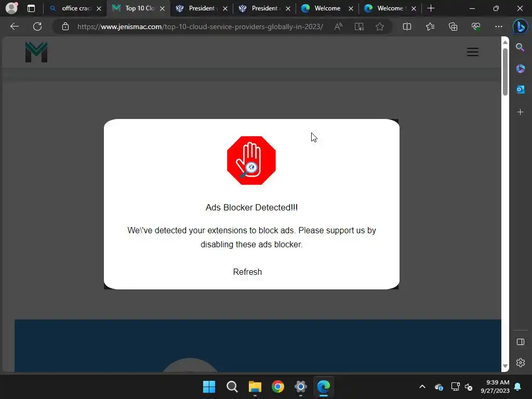532x399 pixels.
Task: Open the Favorites list
Action: point(430,26)
